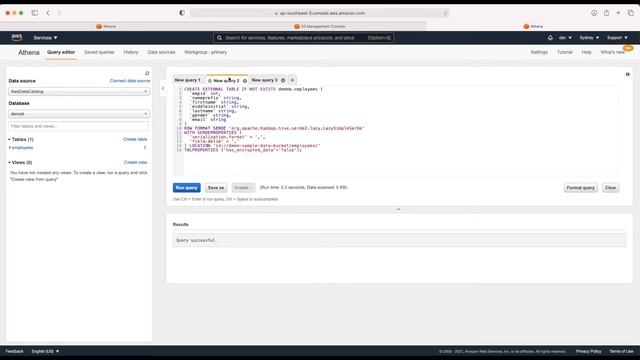This screenshot has height=360, width=640.
Task: Collapse the Tables section
Action: 9,139
